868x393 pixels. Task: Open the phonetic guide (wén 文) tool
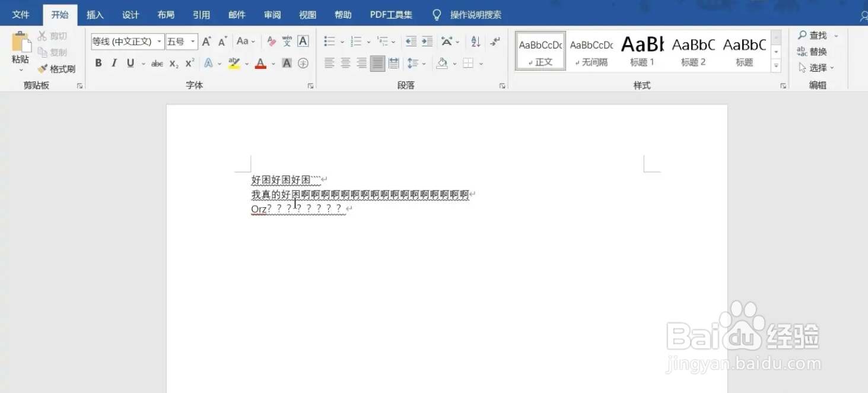click(287, 42)
